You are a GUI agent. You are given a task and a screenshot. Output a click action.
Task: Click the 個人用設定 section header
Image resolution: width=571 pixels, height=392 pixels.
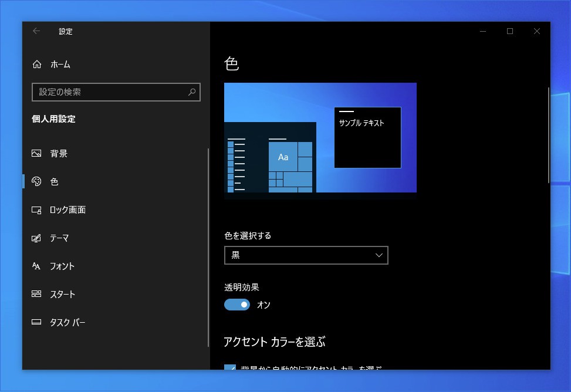[x=53, y=119]
